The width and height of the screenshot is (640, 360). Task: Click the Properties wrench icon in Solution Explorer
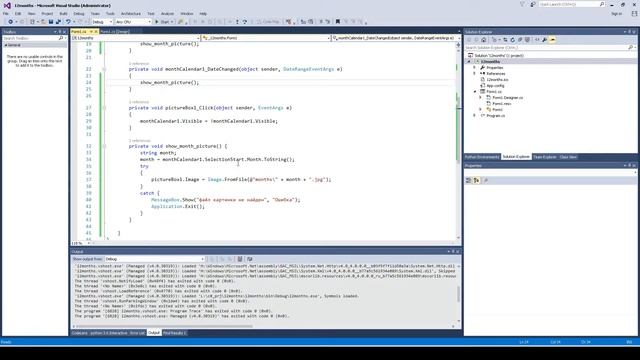click(x=544, y=40)
